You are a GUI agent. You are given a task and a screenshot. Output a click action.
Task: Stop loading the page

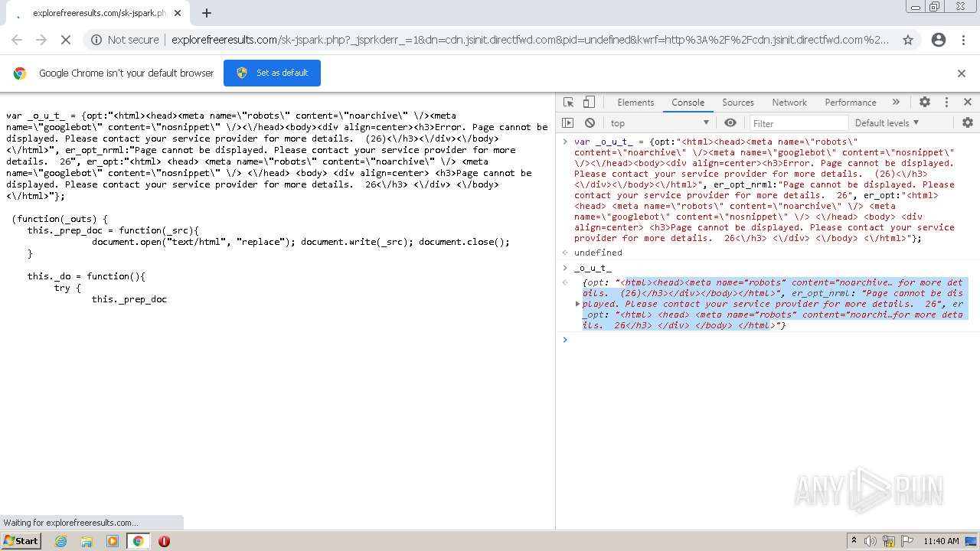66,40
